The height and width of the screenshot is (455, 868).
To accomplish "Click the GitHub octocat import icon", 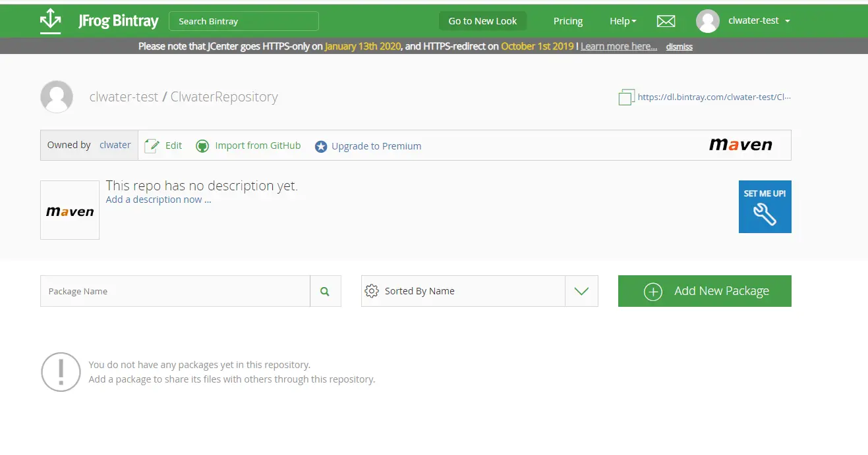I will [202, 146].
